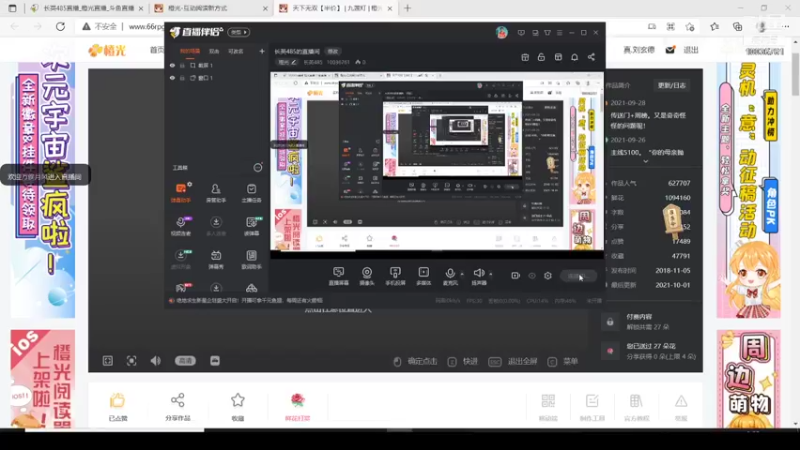Expand speaker options arrow
The width and height of the screenshot is (800, 450).
click(x=491, y=274)
